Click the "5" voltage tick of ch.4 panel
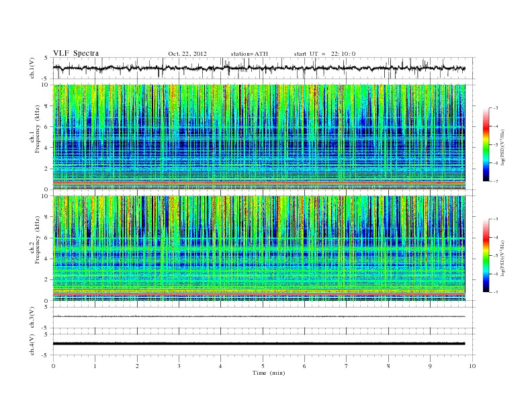532x411 pixels. point(46,334)
